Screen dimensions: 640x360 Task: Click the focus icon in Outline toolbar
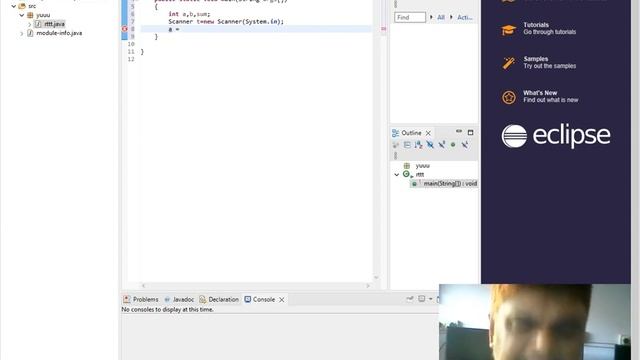coord(396,145)
